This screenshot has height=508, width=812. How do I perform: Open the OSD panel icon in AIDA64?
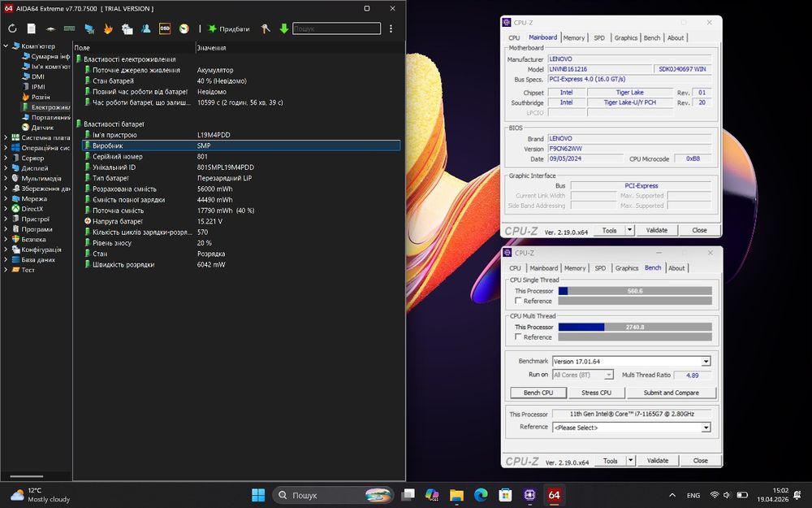point(165,29)
